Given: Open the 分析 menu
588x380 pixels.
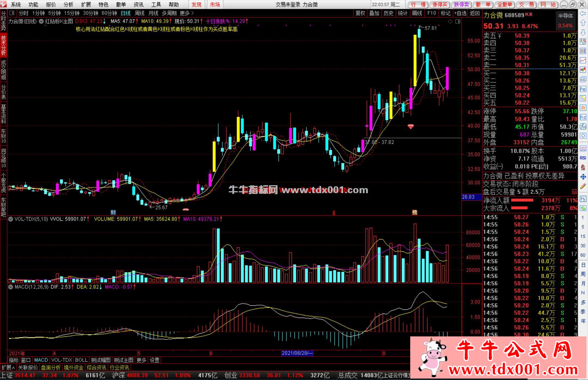Looking at the screenshot, I should point(68,4).
